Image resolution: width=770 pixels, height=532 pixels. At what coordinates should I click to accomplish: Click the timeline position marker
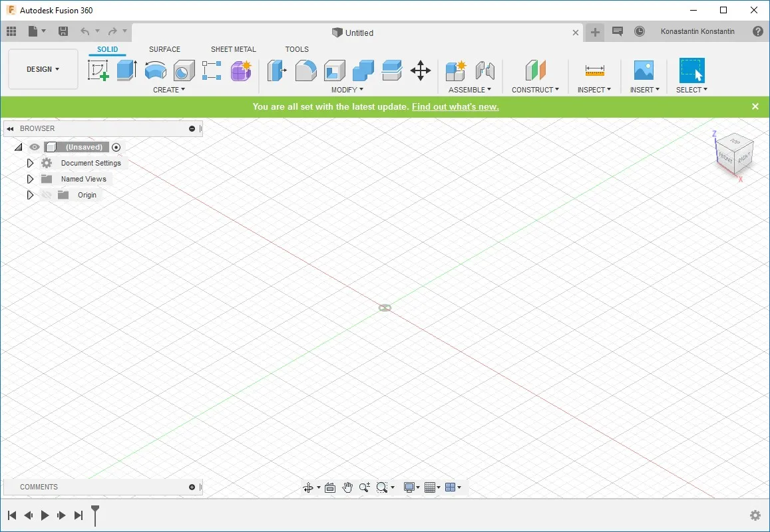95,515
